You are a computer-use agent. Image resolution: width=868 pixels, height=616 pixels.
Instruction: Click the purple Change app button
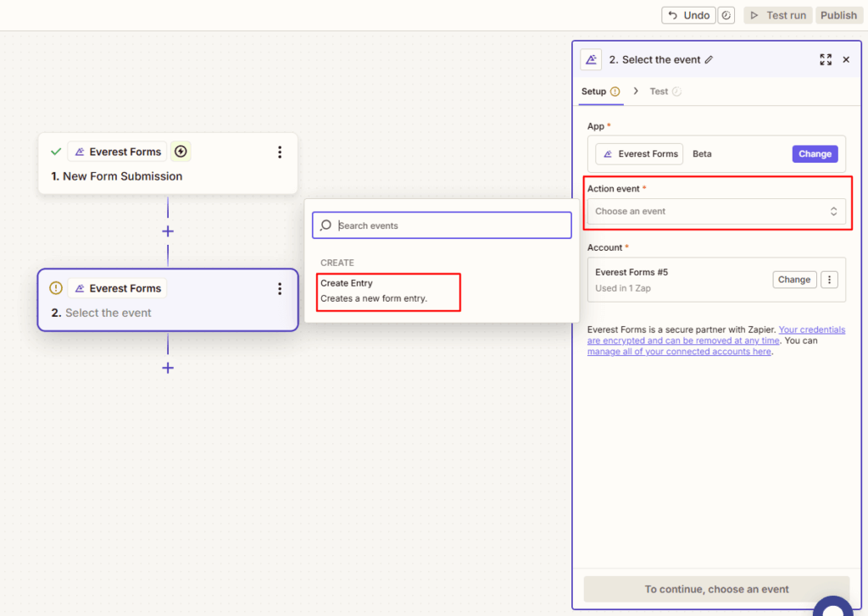[x=815, y=154]
